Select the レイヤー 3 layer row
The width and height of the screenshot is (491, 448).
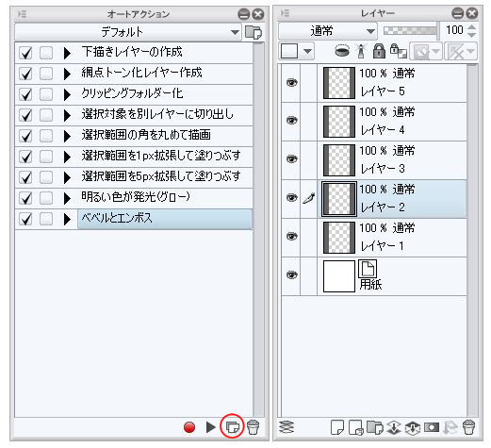[x=374, y=160]
